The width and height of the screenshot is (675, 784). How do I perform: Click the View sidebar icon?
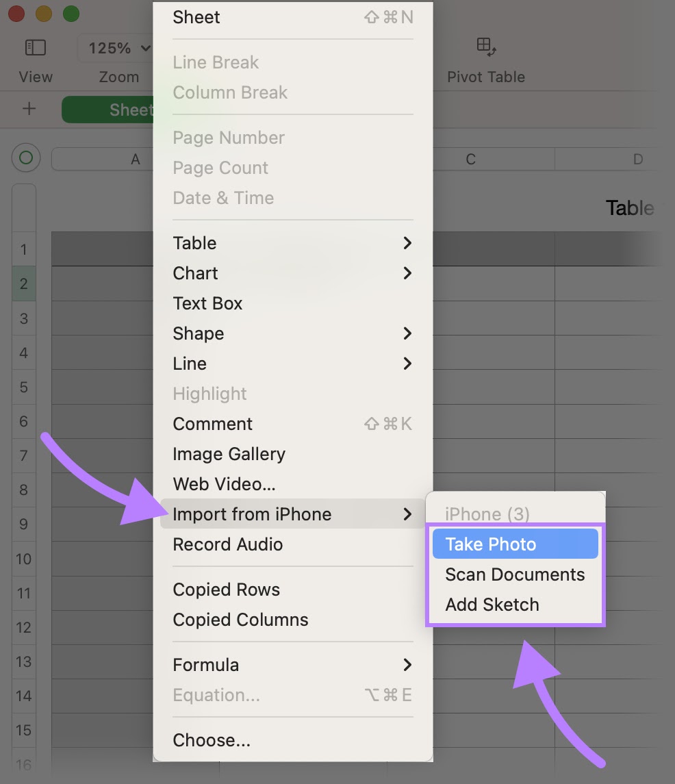coord(35,47)
